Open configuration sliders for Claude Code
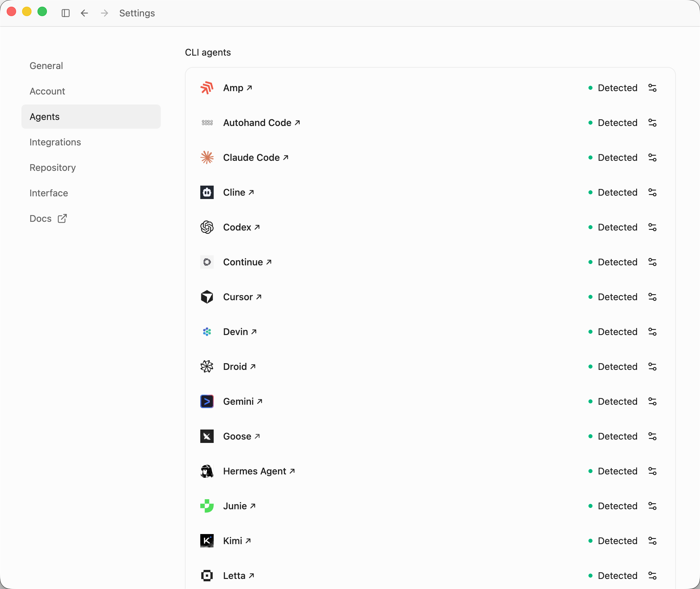Image resolution: width=700 pixels, height=589 pixels. tap(652, 157)
